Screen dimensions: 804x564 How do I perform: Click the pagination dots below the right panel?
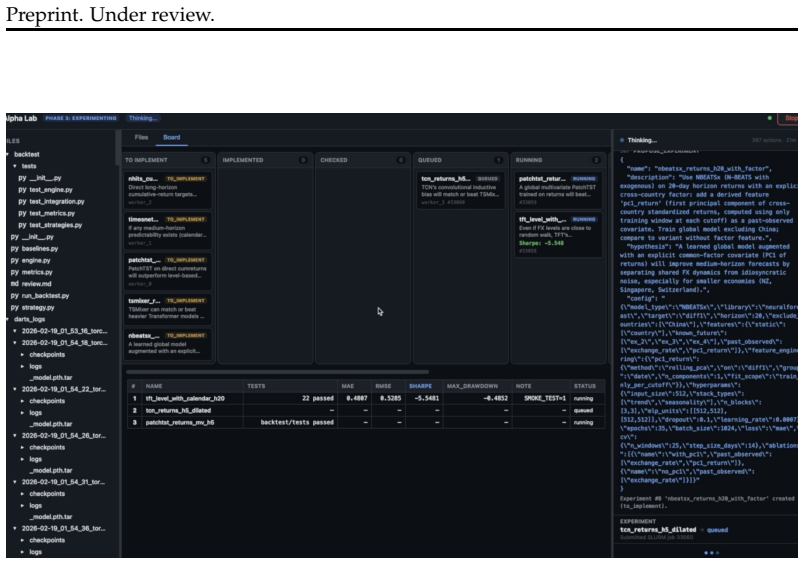click(x=712, y=553)
